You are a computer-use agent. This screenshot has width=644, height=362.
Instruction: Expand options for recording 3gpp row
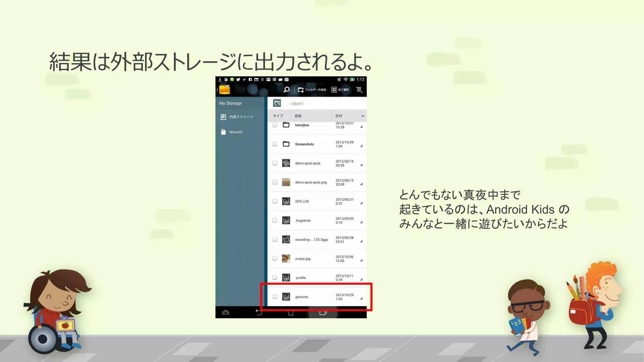361,241
